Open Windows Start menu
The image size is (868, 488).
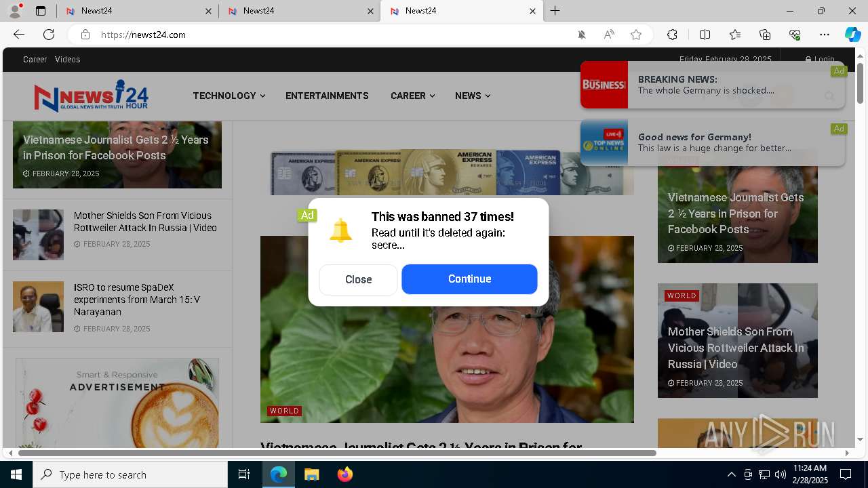pyautogui.click(x=16, y=474)
